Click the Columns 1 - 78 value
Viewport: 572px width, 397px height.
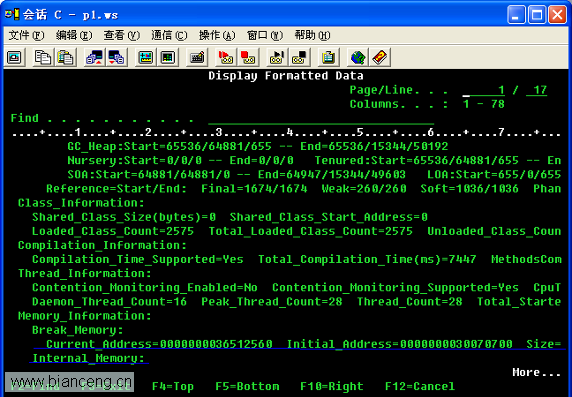pyautogui.click(x=484, y=104)
